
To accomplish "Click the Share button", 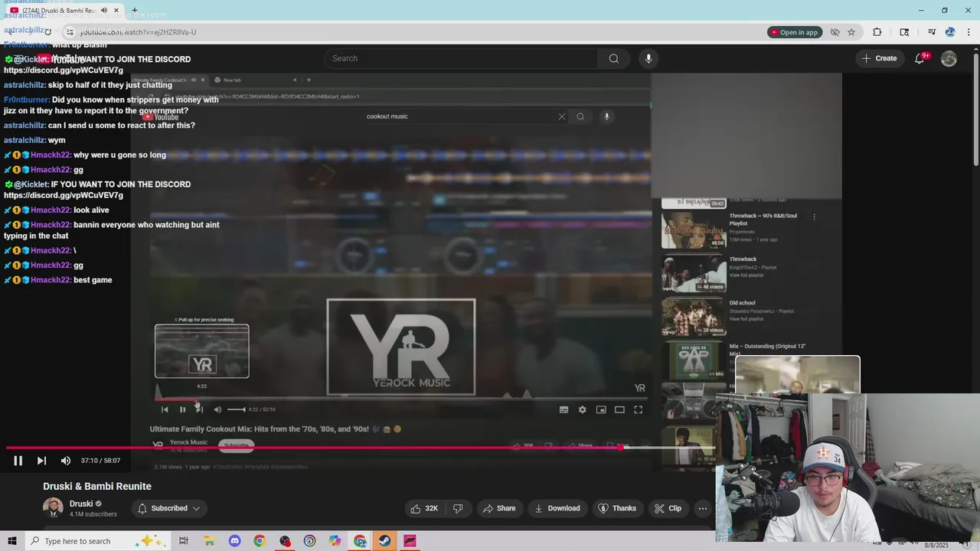I will pos(498,508).
